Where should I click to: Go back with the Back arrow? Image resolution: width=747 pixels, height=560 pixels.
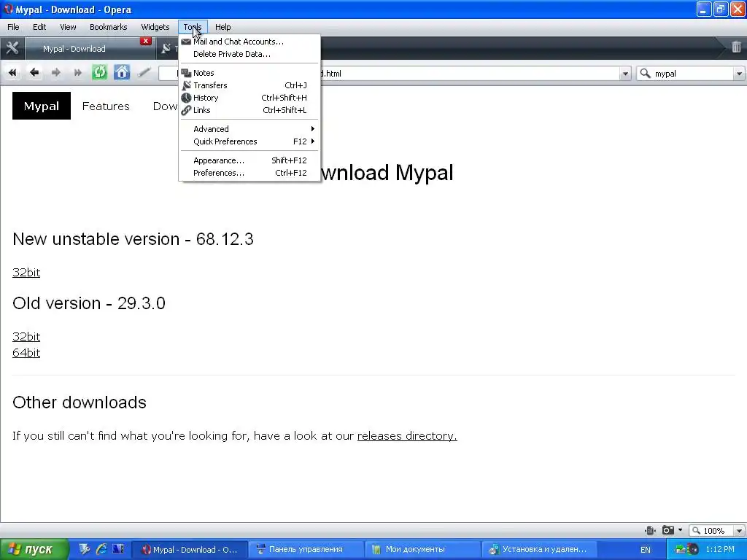point(34,73)
